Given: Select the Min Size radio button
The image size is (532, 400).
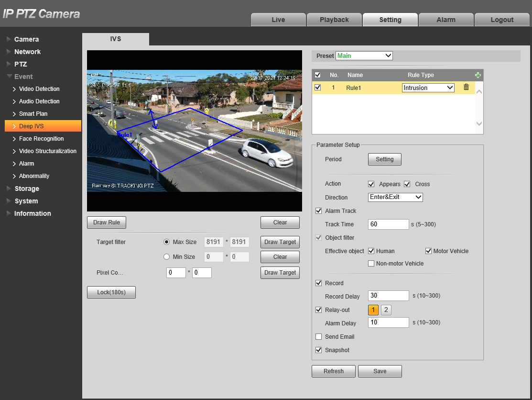Looking at the screenshot, I should 166,256.
